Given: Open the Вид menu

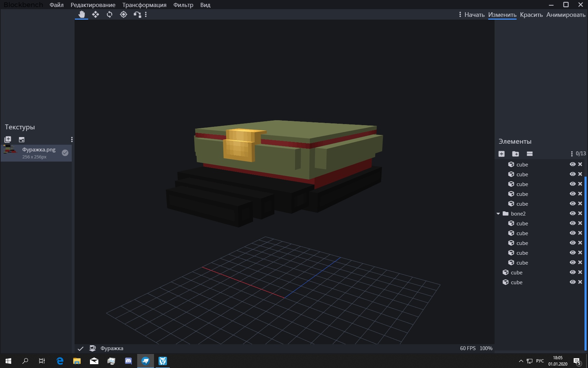Looking at the screenshot, I should 205,5.
